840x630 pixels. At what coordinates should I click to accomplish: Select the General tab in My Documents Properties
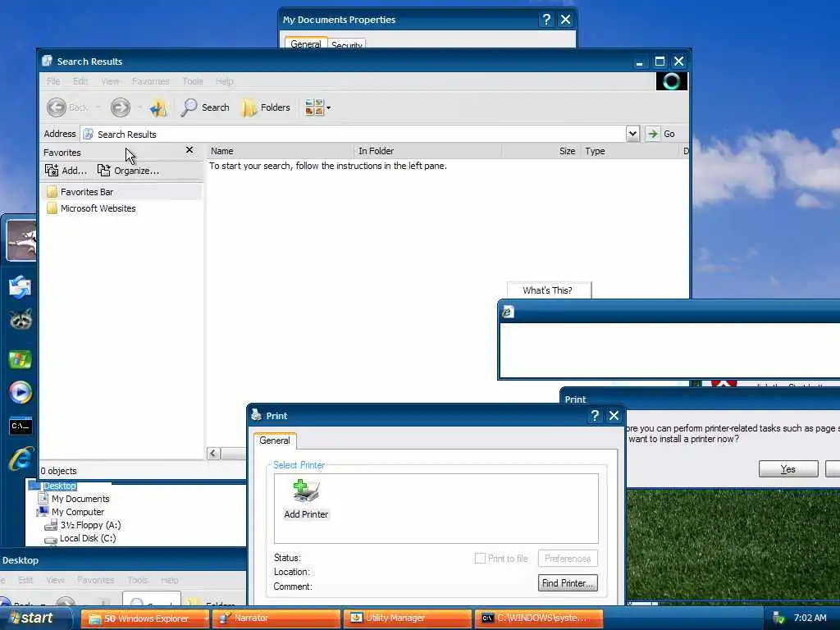pyautogui.click(x=306, y=43)
